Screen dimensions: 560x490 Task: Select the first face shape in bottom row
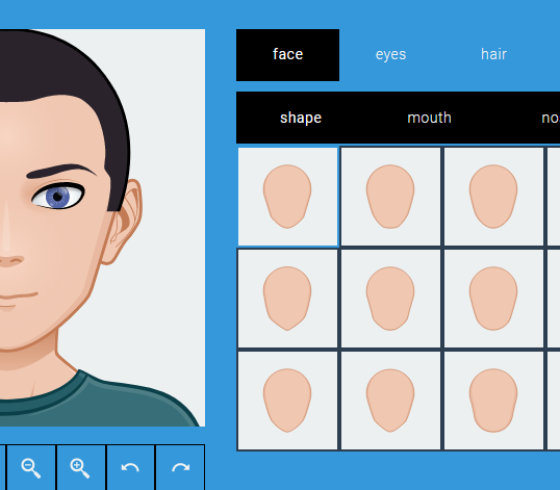[288, 401]
